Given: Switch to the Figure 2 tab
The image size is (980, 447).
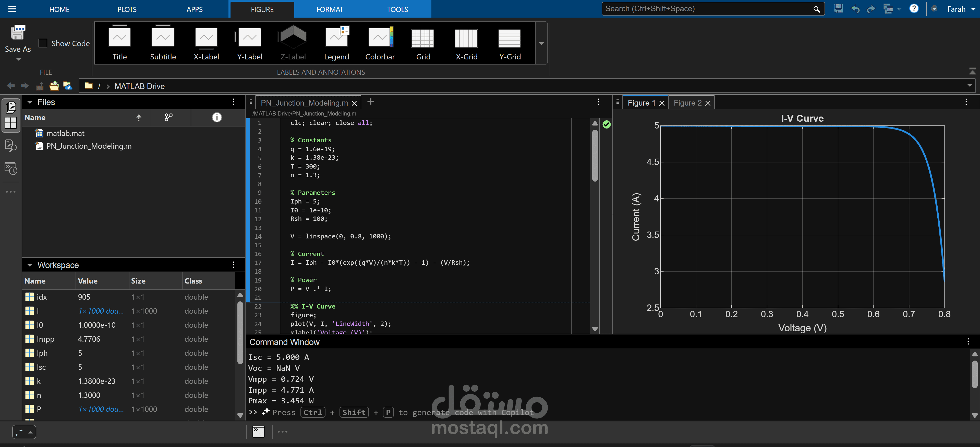Looking at the screenshot, I should [687, 103].
